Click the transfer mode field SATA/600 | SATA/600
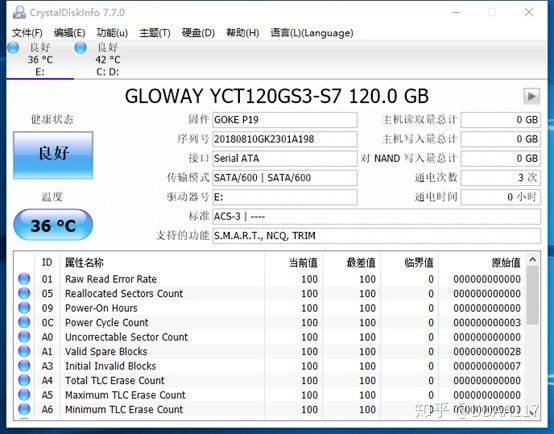This screenshot has width=554, height=434. point(285,177)
